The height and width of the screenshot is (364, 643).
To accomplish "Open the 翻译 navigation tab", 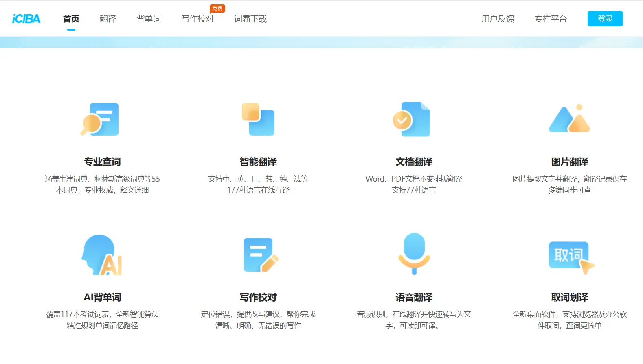I will point(108,19).
